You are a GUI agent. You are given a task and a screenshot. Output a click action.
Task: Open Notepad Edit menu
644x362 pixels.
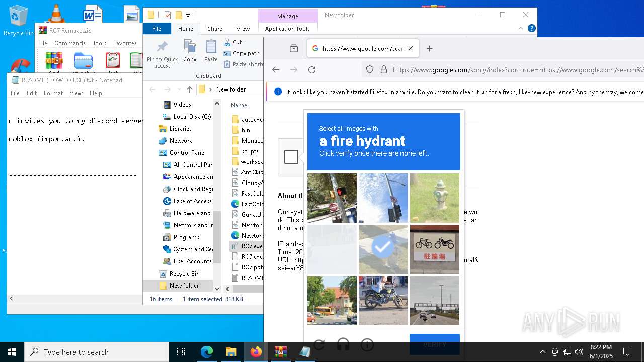pyautogui.click(x=32, y=93)
